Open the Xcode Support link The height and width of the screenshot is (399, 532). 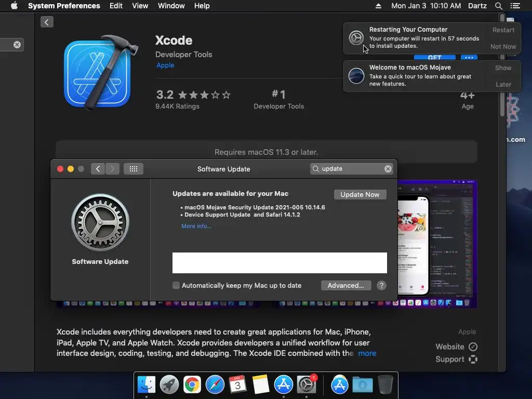coord(456,360)
